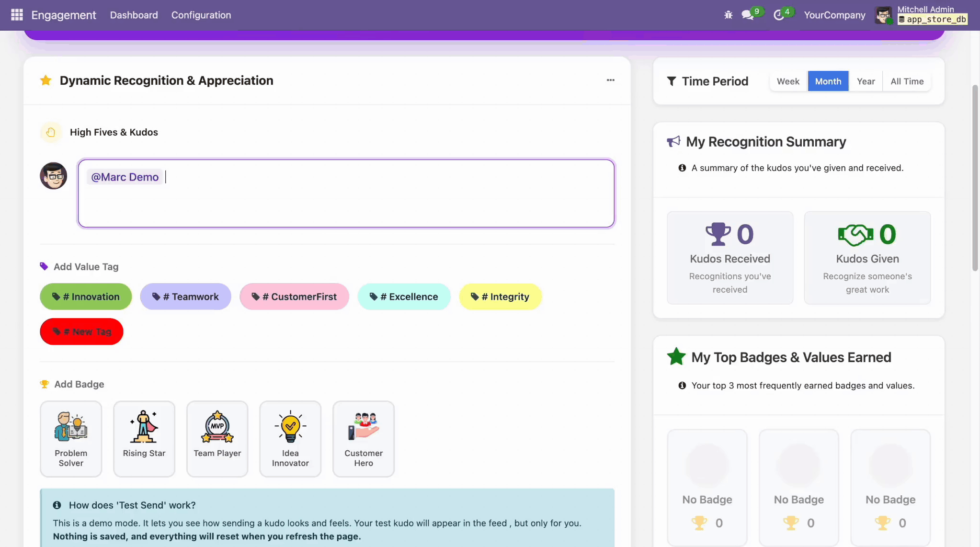980x547 pixels.
Task: Switch time period to Week
Action: 788,81
